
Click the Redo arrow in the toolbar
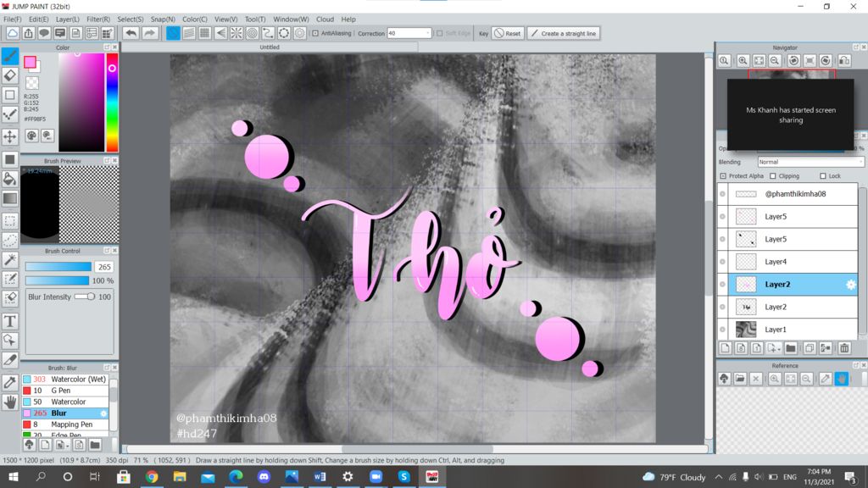coord(149,33)
